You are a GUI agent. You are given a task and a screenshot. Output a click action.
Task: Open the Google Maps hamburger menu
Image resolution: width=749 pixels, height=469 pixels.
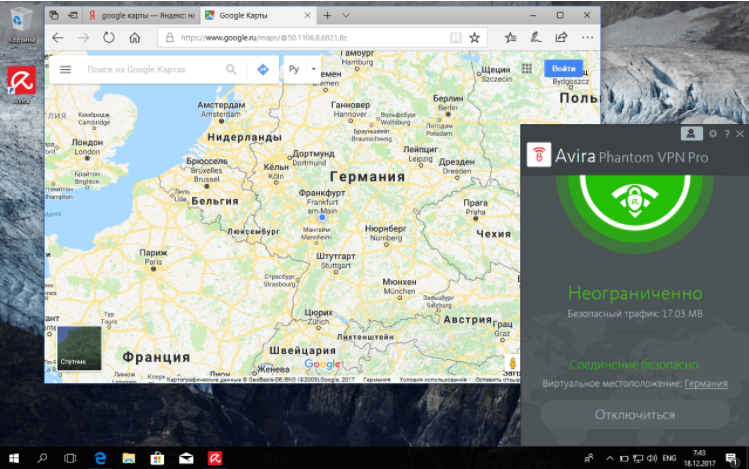click(x=65, y=70)
